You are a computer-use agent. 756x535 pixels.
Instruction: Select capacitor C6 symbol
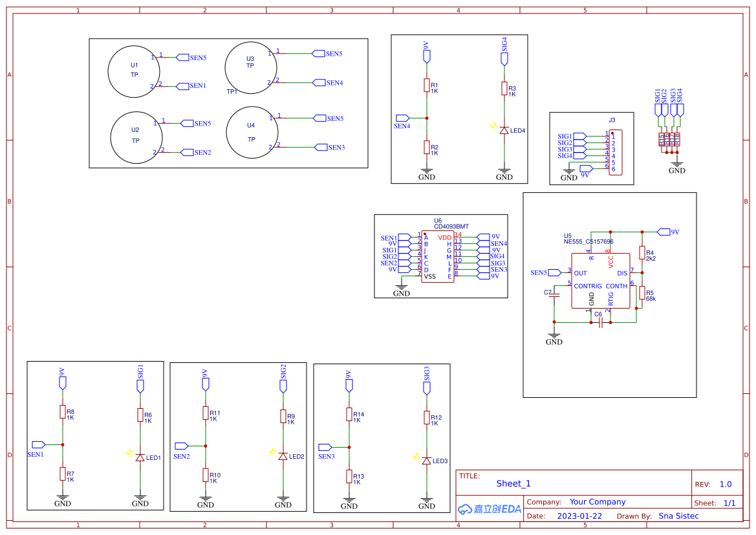click(601, 322)
